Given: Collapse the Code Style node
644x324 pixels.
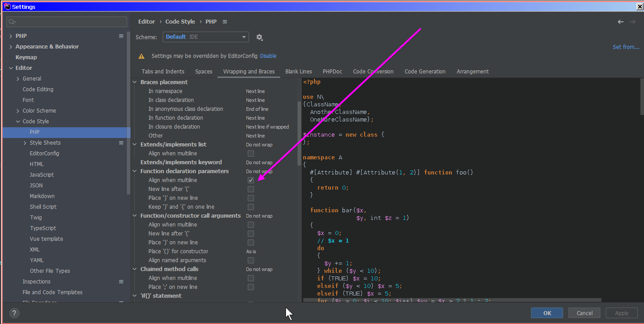Looking at the screenshot, I should [18, 121].
